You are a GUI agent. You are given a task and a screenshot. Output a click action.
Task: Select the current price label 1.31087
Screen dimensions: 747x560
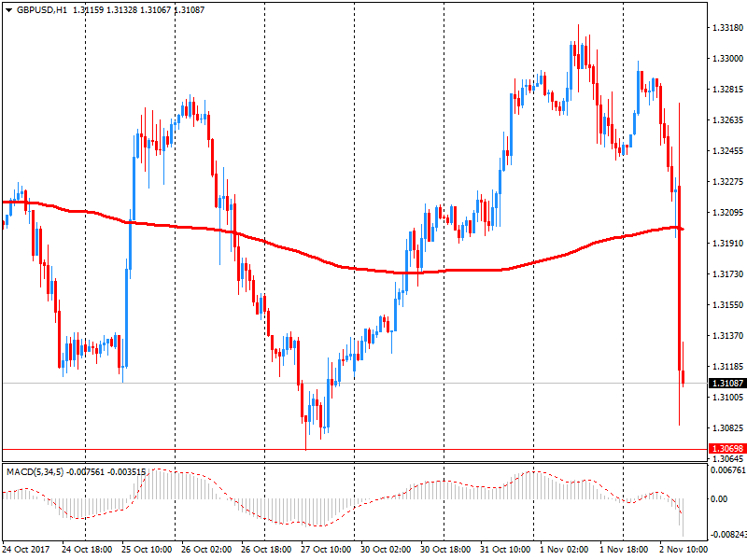point(727,384)
